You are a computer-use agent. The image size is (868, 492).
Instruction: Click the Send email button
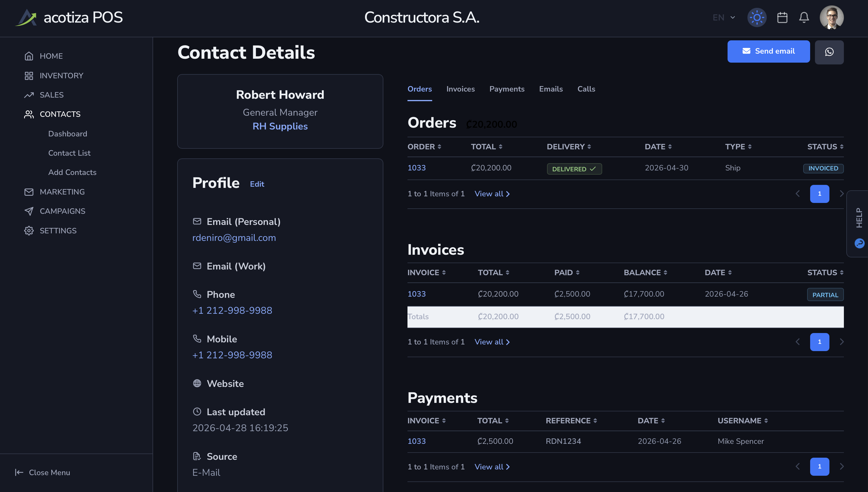[x=768, y=51]
